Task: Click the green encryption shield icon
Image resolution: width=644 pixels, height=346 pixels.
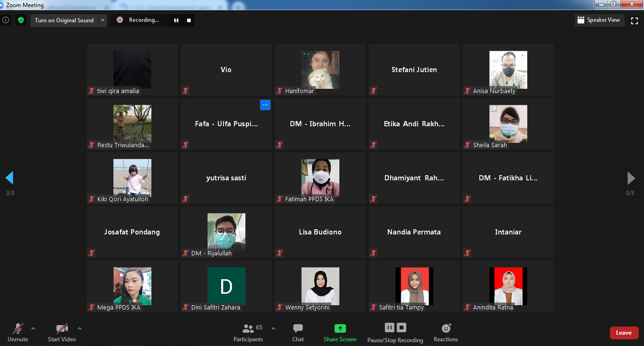Action: coord(20,20)
